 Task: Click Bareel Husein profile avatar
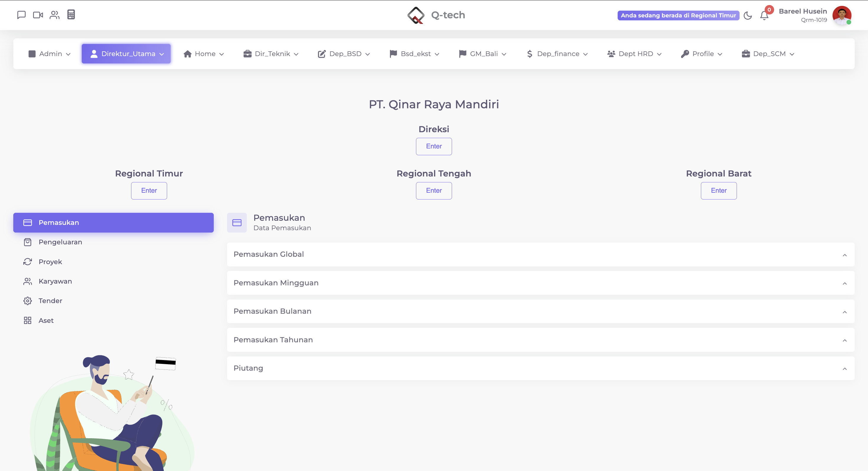tap(842, 15)
